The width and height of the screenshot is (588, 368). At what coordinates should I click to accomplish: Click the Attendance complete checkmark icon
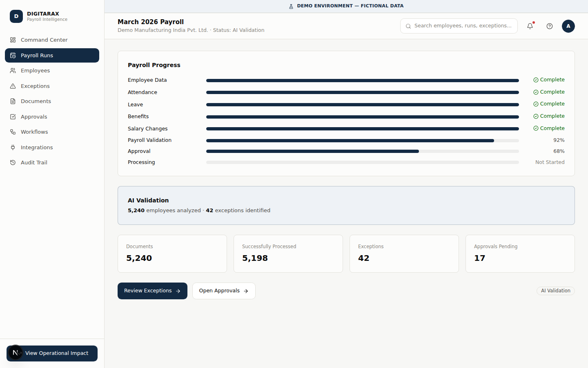(x=536, y=92)
